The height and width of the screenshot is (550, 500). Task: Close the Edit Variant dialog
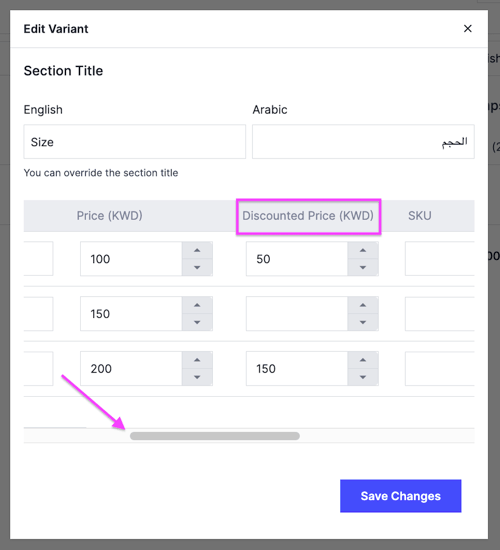coord(467,29)
